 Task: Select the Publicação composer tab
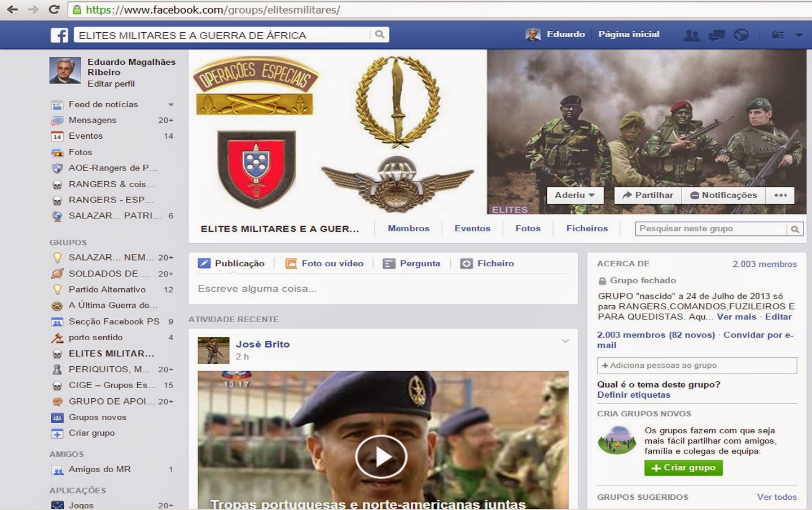(231, 263)
